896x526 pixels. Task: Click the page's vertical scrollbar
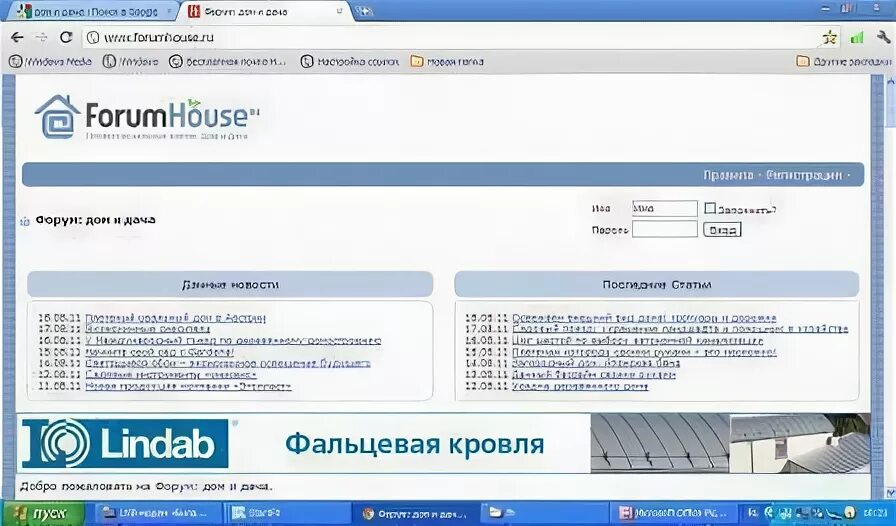[x=890, y=286]
